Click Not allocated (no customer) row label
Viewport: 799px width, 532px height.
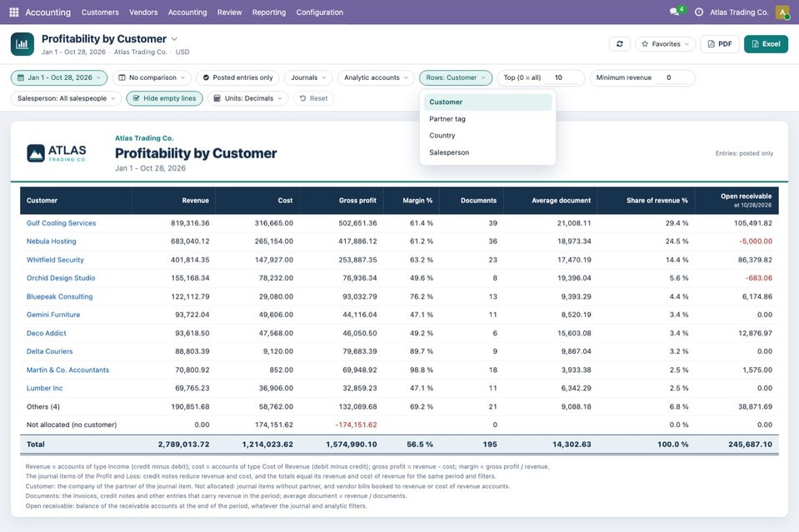72,425
